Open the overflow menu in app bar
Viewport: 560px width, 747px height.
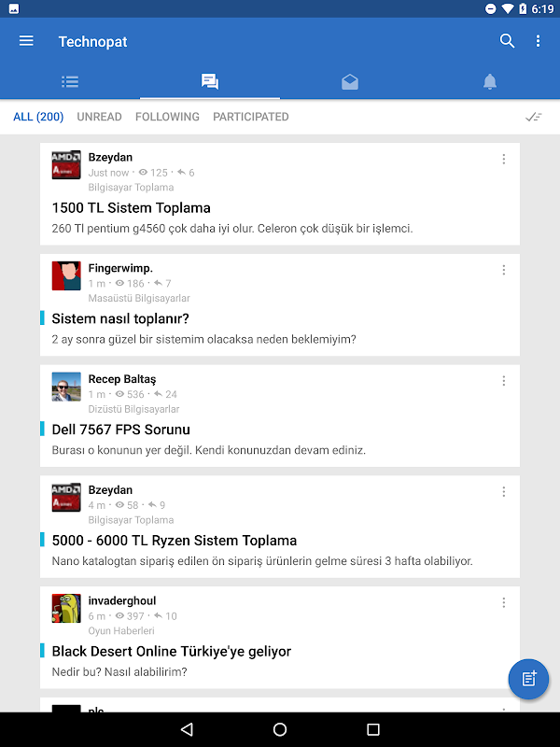539,41
